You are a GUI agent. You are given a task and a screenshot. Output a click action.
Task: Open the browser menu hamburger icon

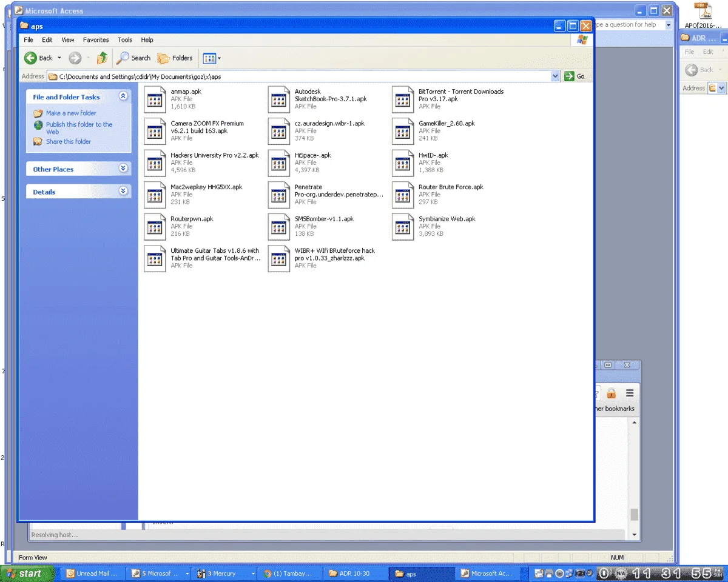click(x=630, y=393)
